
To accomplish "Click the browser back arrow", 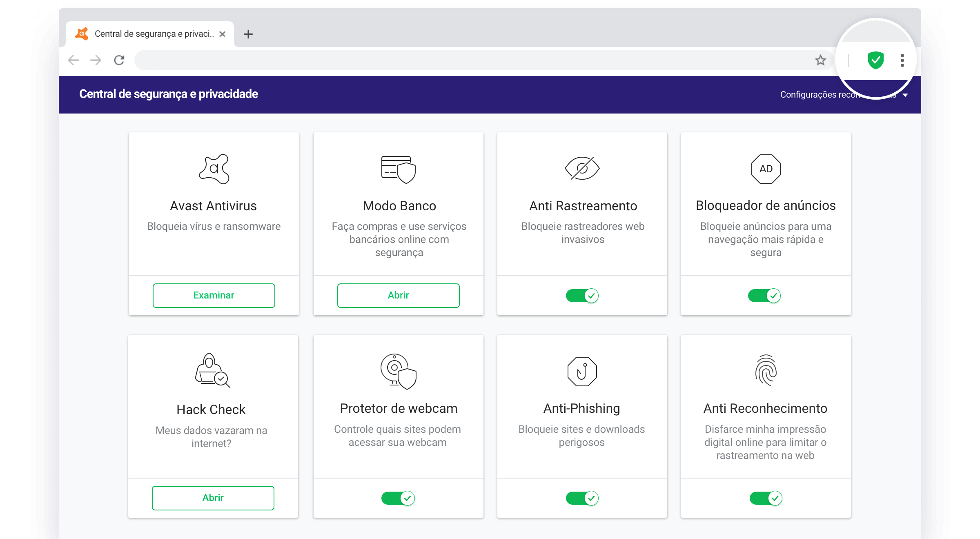I will point(73,60).
